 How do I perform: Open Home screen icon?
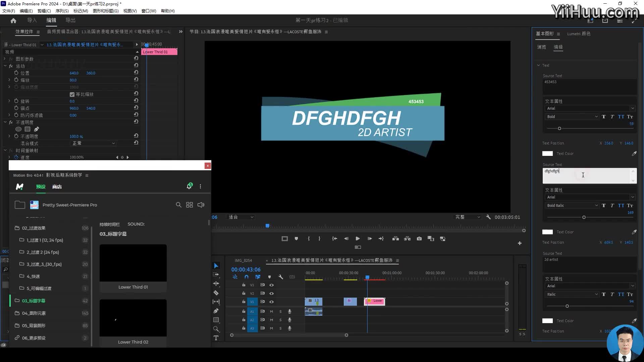tap(13, 20)
